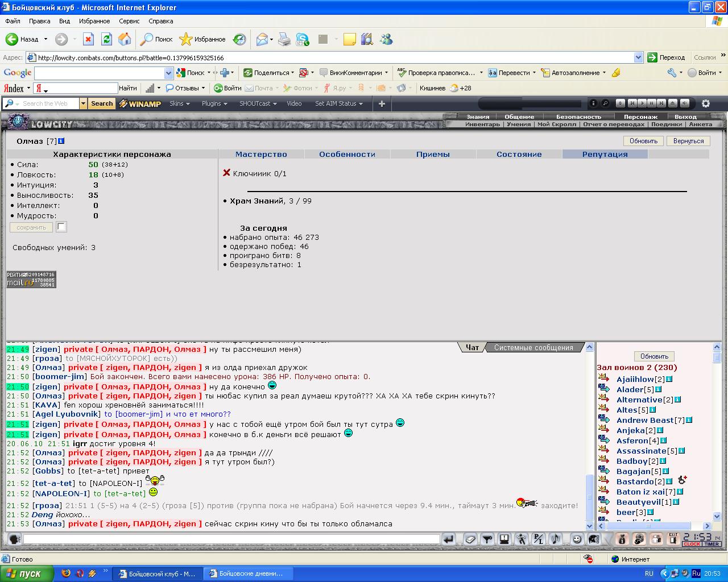The image size is (728, 582).
Task: Click the Winamp seek progress bar
Action: (530, 103)
